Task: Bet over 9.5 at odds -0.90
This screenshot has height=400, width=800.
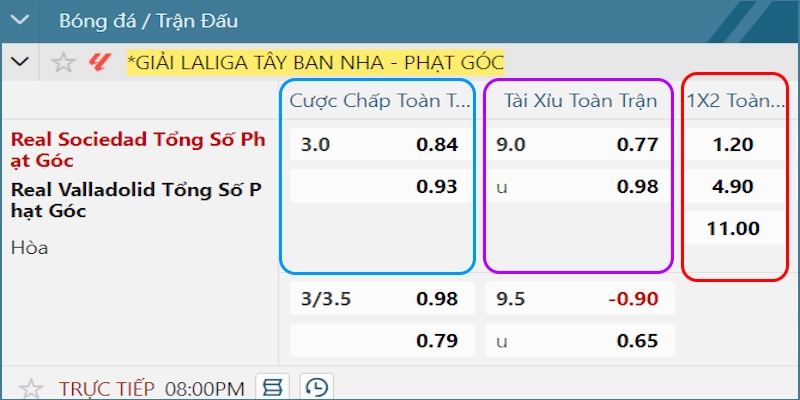Action: [580, 298]
